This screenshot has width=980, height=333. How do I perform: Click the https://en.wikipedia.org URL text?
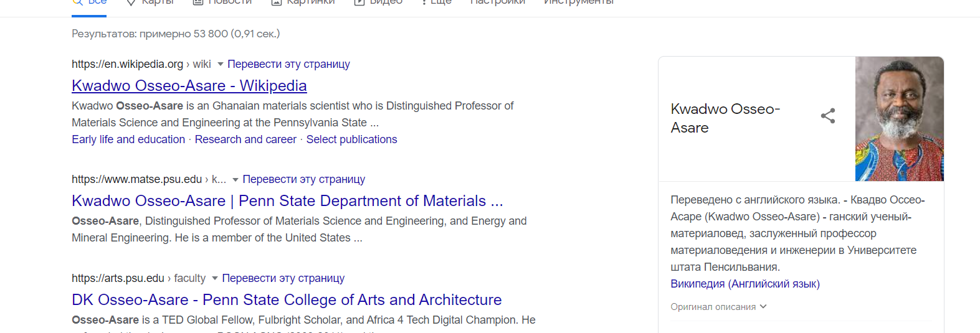tap(127, 64)
